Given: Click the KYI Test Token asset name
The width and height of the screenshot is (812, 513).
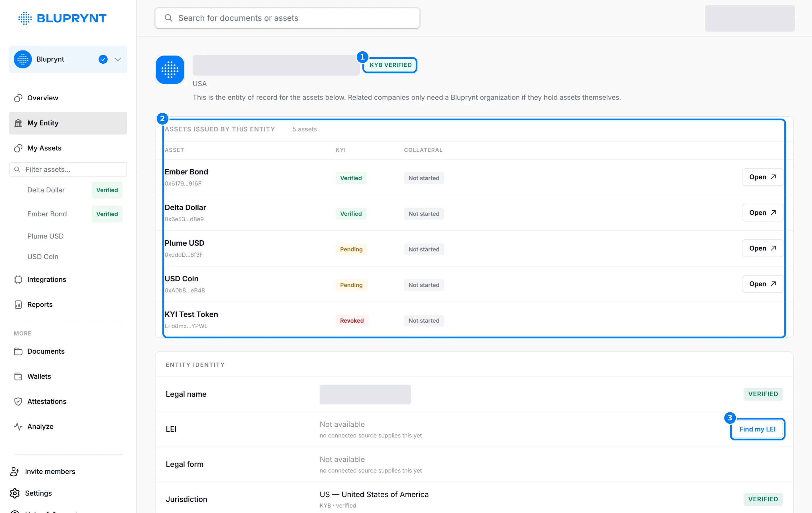Looking at the screenshot, I should (191, 314).
